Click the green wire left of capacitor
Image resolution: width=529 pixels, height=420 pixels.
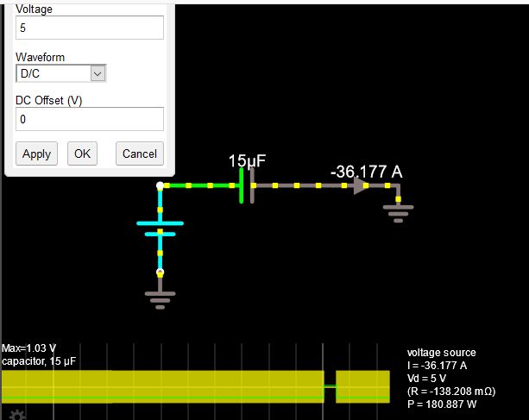tap(201, 185)
